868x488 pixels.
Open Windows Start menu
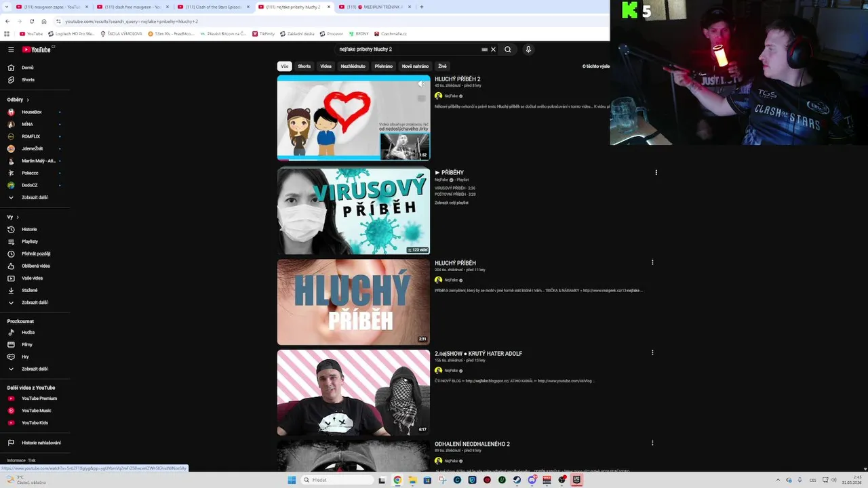(x=292, y=480)
